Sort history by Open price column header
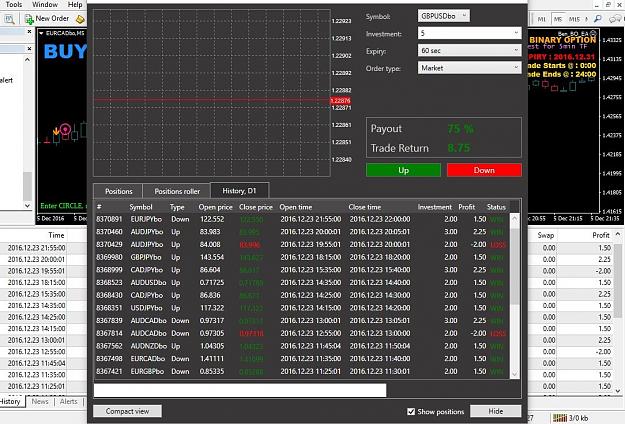Screen dimensions: 625x424 (x=215, y=207)
